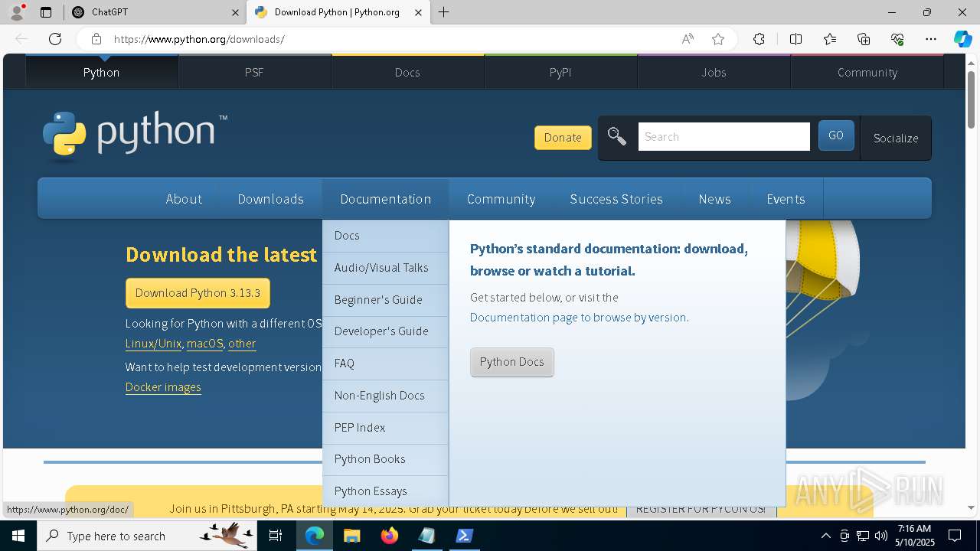Select Docs in Documentation submenu
This screenshot has height=551, width=980.
coord(385,236)
